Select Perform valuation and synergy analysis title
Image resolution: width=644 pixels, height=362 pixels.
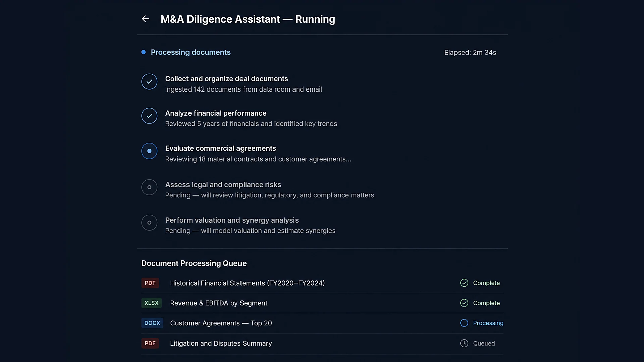coord(232,220)
